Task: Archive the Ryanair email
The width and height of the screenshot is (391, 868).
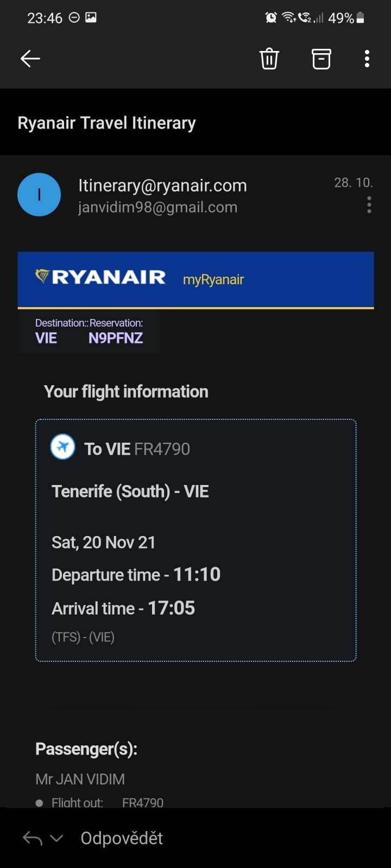Action: 321,59
